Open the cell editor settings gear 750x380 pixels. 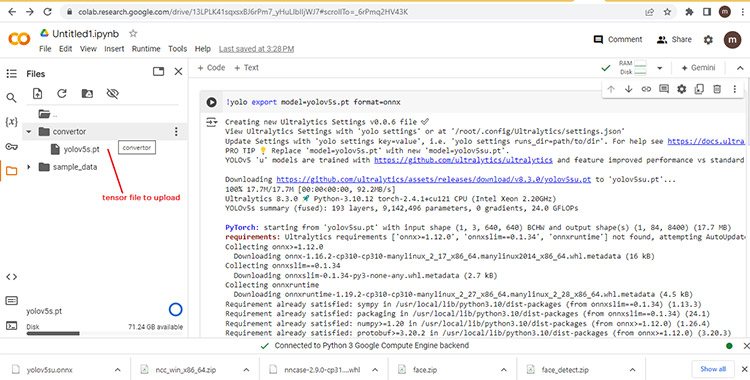(682, 89)
